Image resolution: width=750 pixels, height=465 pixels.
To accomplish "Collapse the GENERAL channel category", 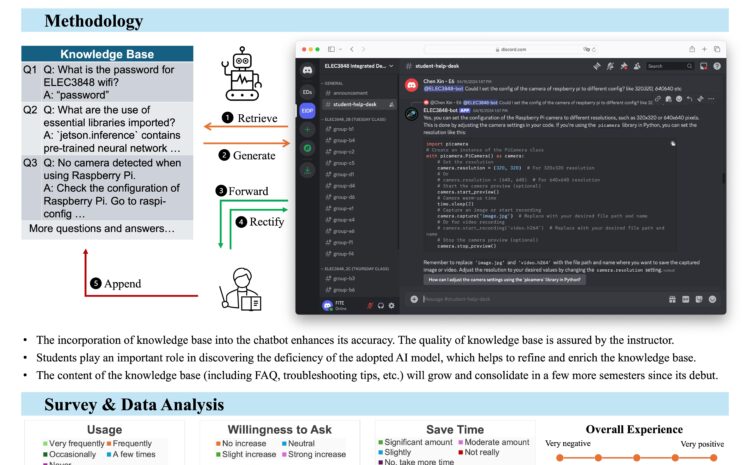I will coord(333,83).
